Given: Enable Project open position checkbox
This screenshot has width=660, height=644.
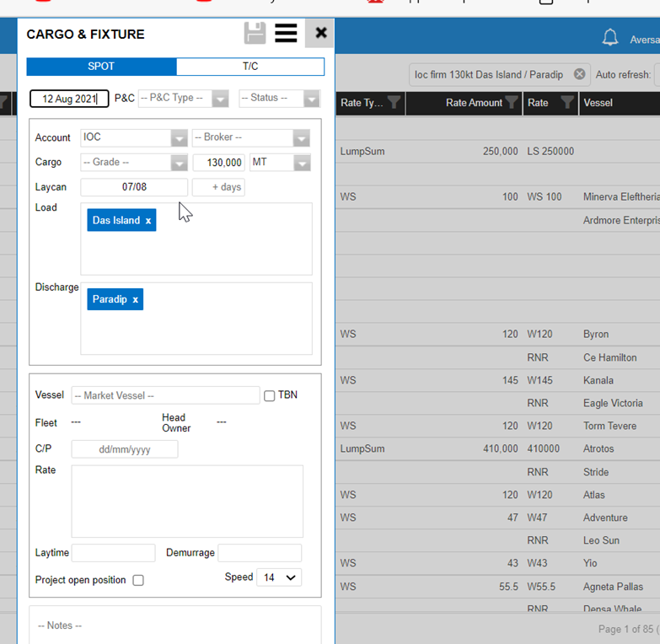Looking at the screenshot, I should [x=138, y=580].
